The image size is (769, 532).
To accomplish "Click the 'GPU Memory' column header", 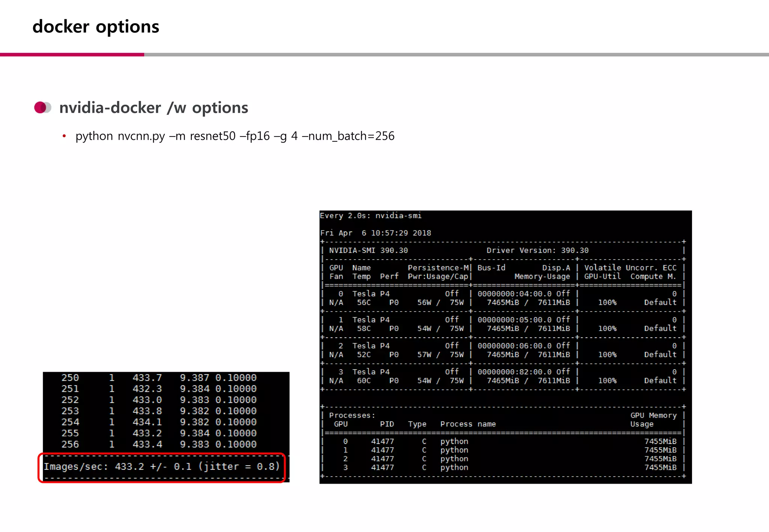I will (653, 415).
